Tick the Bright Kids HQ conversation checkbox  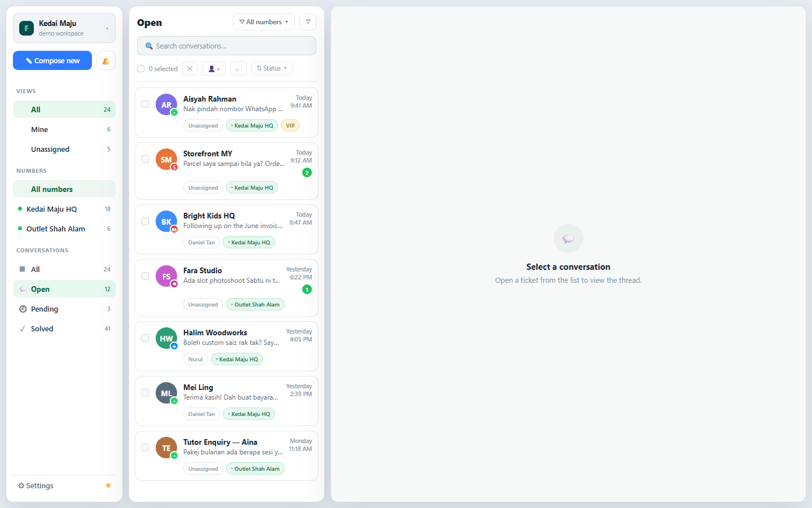pyautogui.click(x=145, y=221)
